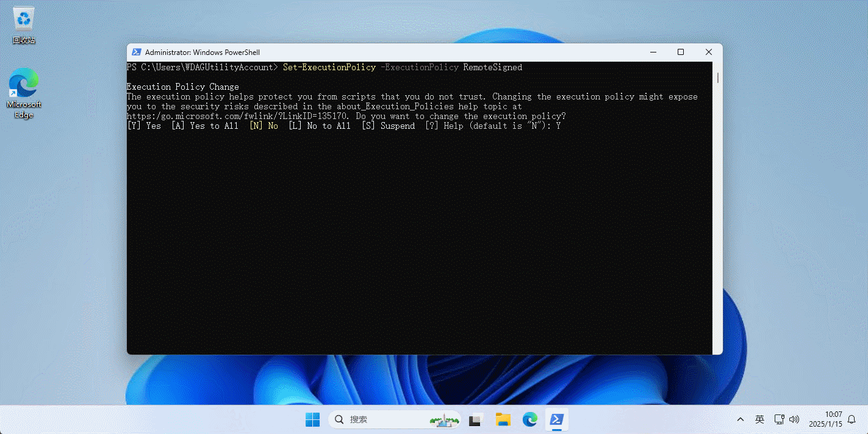Open the clock and date panel
This screenshot has width=868, height=434.
point(825,419)
